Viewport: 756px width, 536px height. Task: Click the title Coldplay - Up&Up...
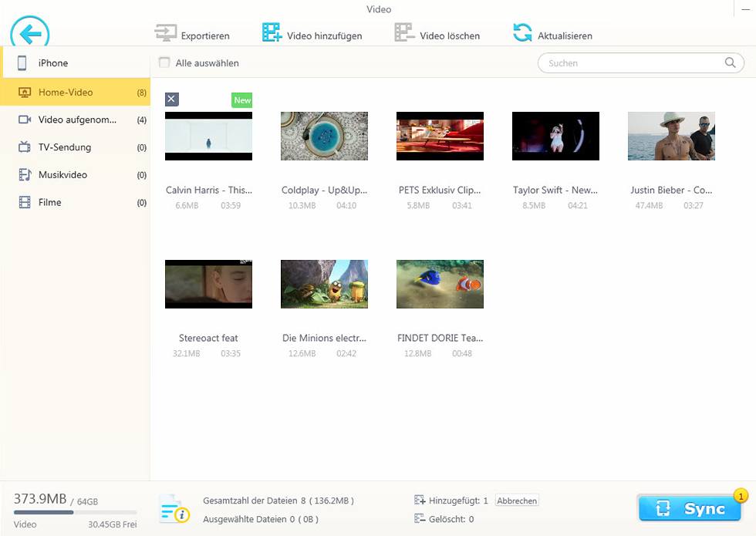(x=324, y=190)
